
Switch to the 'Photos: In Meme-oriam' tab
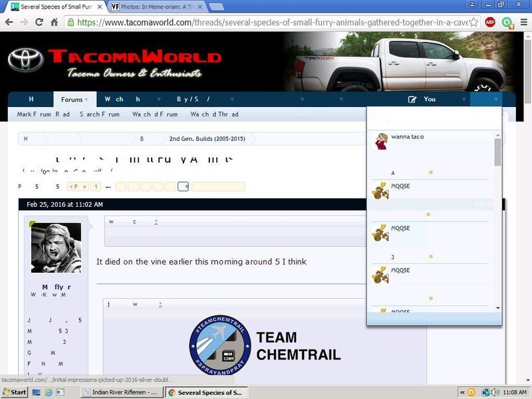(x=157, y=7)
